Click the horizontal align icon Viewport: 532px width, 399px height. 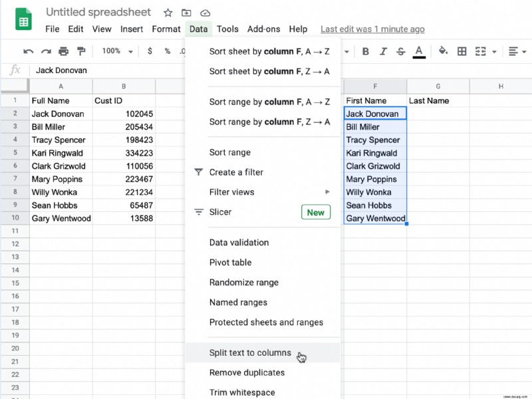(513, 51)
